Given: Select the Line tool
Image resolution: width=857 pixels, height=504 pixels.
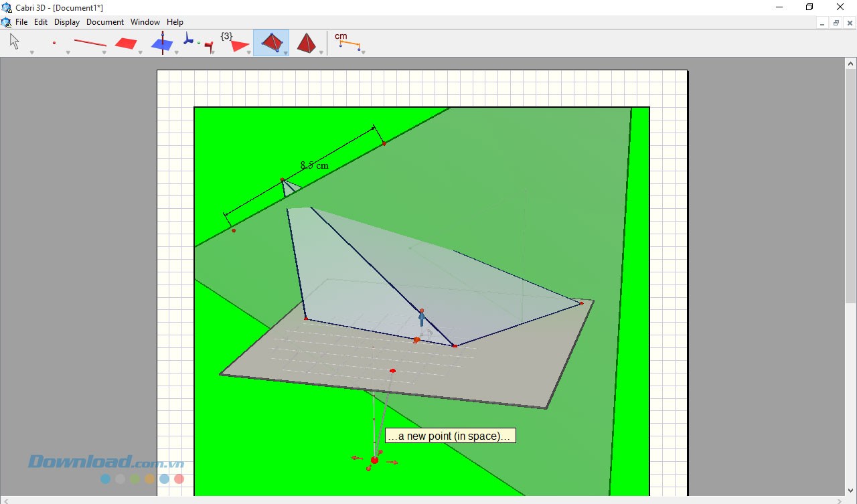Looking at the screenshot, I should click(90, 44).
